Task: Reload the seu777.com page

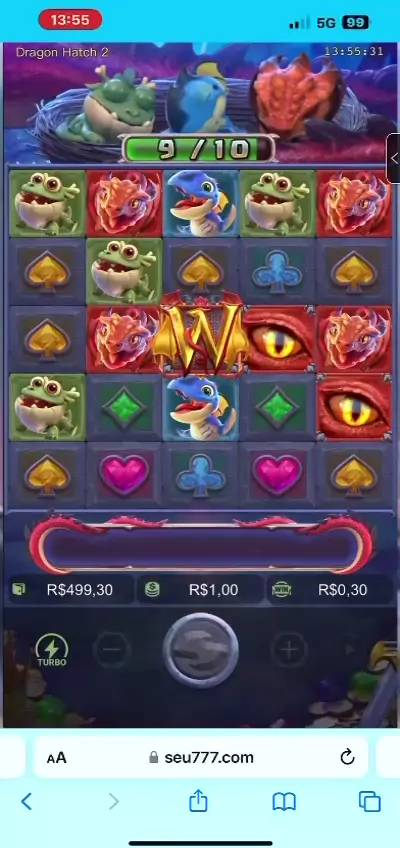Action: point(347,757)
